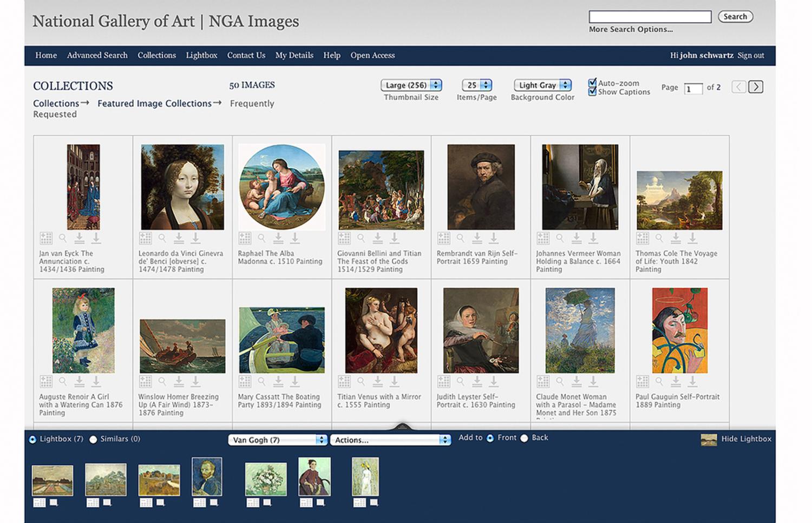Click note icon below white roses lightbox image
Image resolution: width=812 pixels, height=523 pixels.
pyautogui.click(x=267, y=503)
